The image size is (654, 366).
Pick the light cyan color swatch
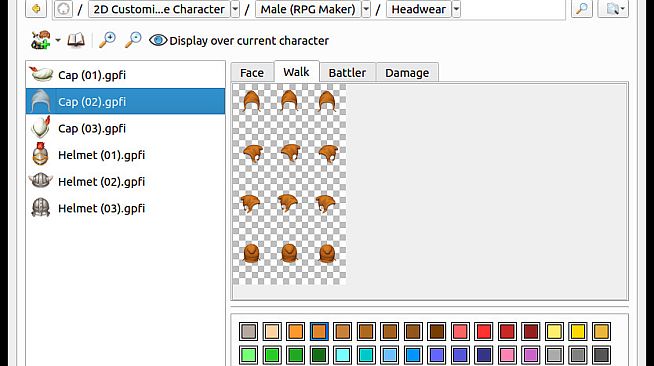click(343, 355)
